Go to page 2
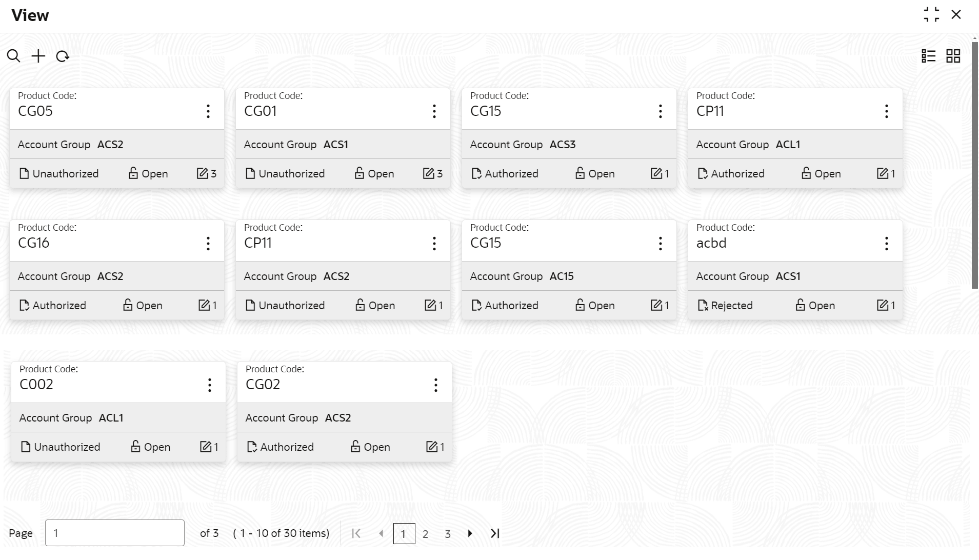Viewport: 979px width, 560px height. 425,534
